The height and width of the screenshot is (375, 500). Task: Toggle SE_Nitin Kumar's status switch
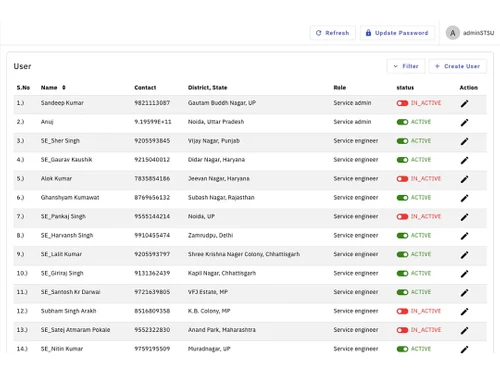[402, 349]
